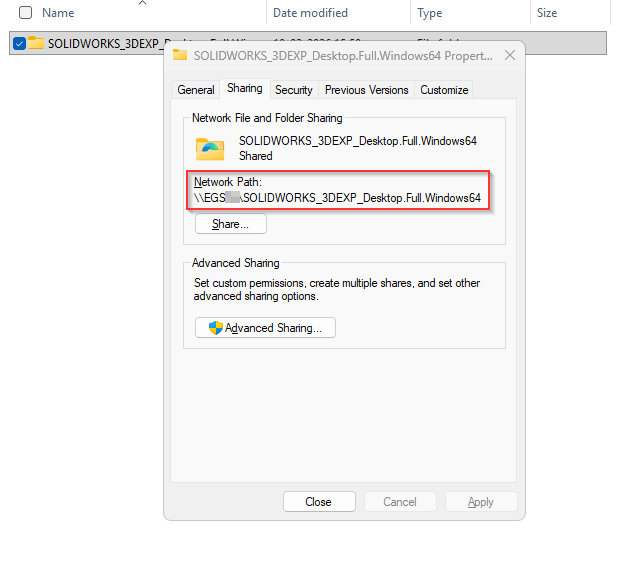Sort by the Size column header
Screen dimensions: 619x568
click(547, 13)
